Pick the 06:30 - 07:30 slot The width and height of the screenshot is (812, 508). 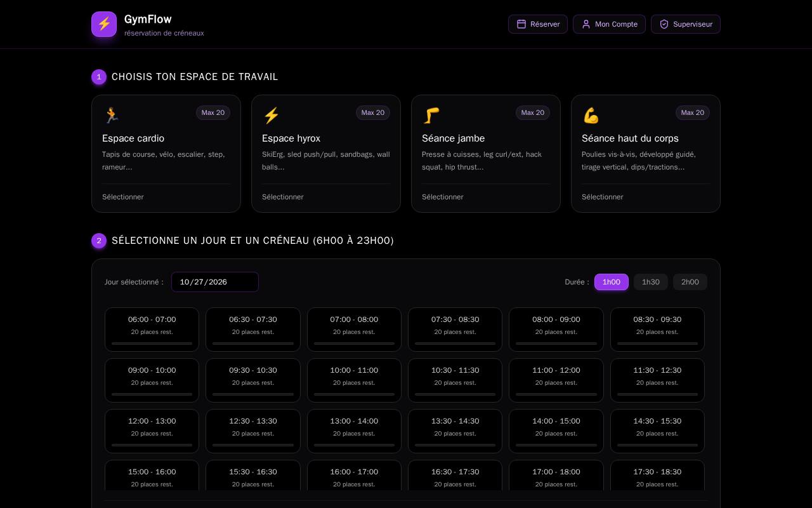click(x=253, y=330)
